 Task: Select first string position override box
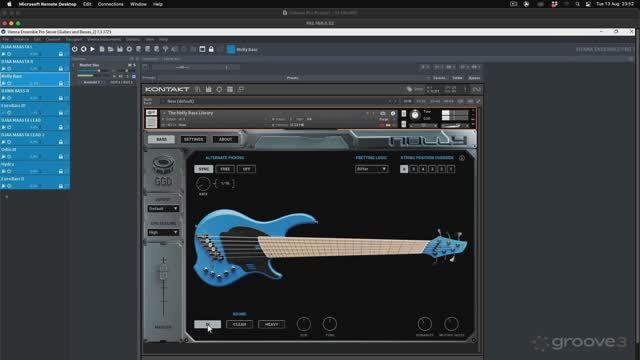click(404, 169)
